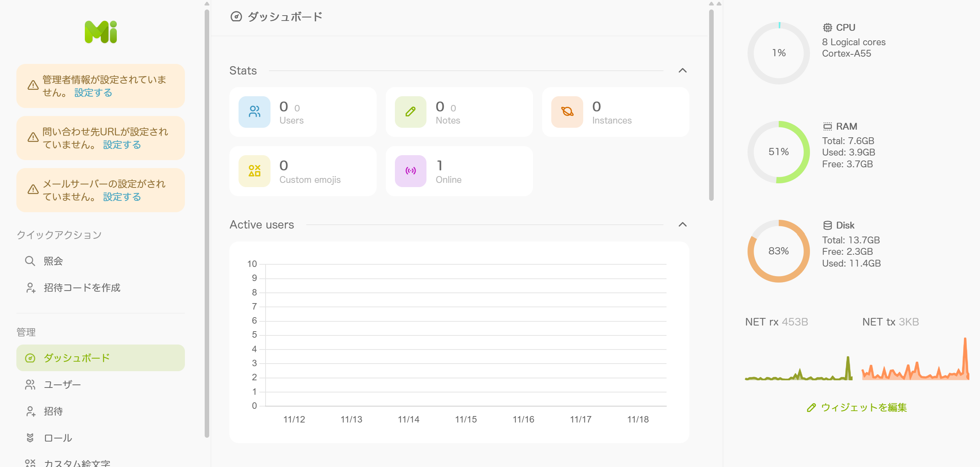Screen dimensions: 980x467
Task: Click the 'Used: 11.4GB' disk text
Action: [851, 264]
